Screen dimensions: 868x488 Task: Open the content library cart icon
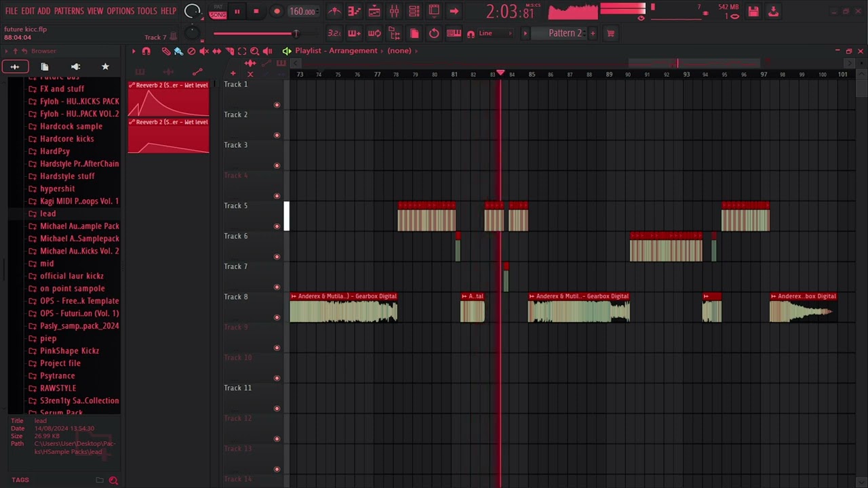(x=610, y=33)
